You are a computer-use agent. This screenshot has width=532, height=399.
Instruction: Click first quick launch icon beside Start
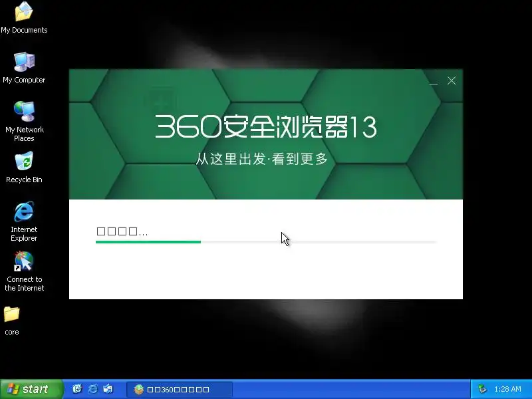77,389
